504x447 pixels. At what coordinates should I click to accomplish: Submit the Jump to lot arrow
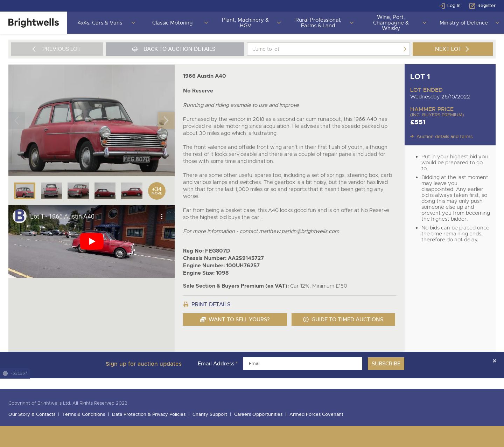[x=405, y=49]
